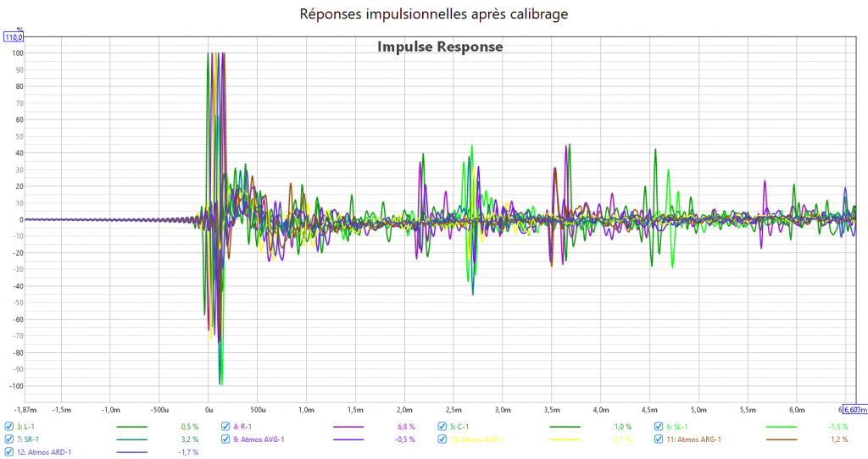Select the SR-1 teal line sample
Viewport: 868px width, 459px height.
pos(131,440)
